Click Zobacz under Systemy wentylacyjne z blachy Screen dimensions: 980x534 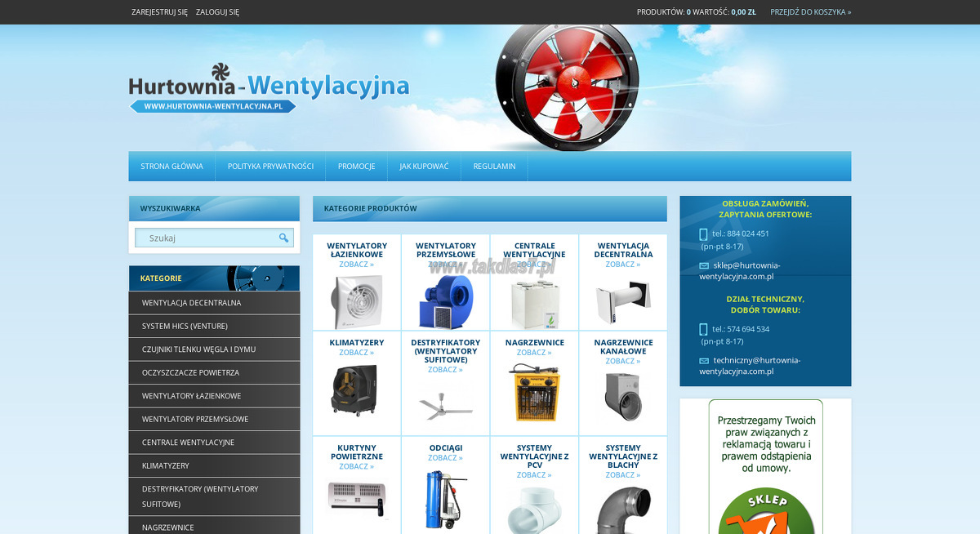[623, 475]
